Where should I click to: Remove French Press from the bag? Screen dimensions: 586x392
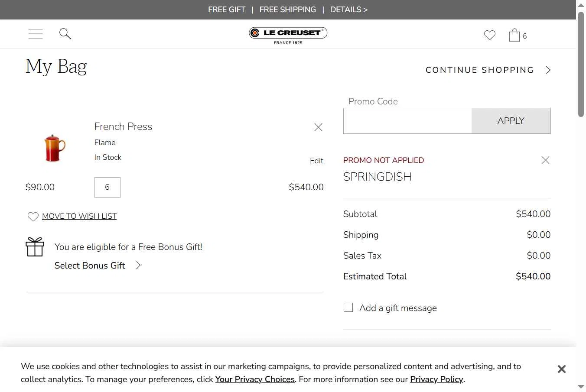click(319, 127)
